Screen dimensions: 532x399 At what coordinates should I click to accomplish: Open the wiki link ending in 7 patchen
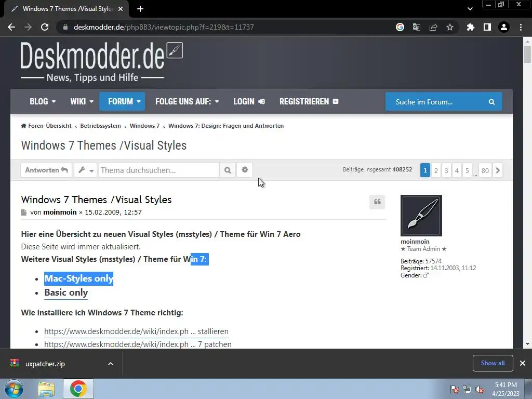click(138, 344)
